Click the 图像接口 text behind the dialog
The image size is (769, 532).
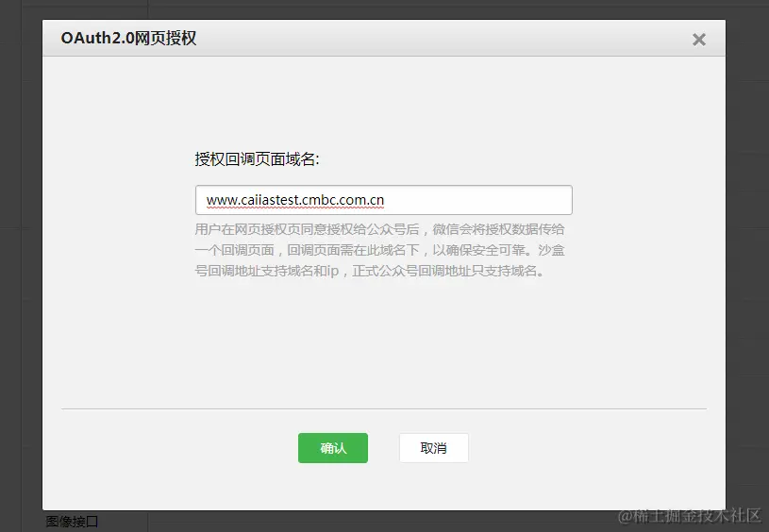(72, 522)
